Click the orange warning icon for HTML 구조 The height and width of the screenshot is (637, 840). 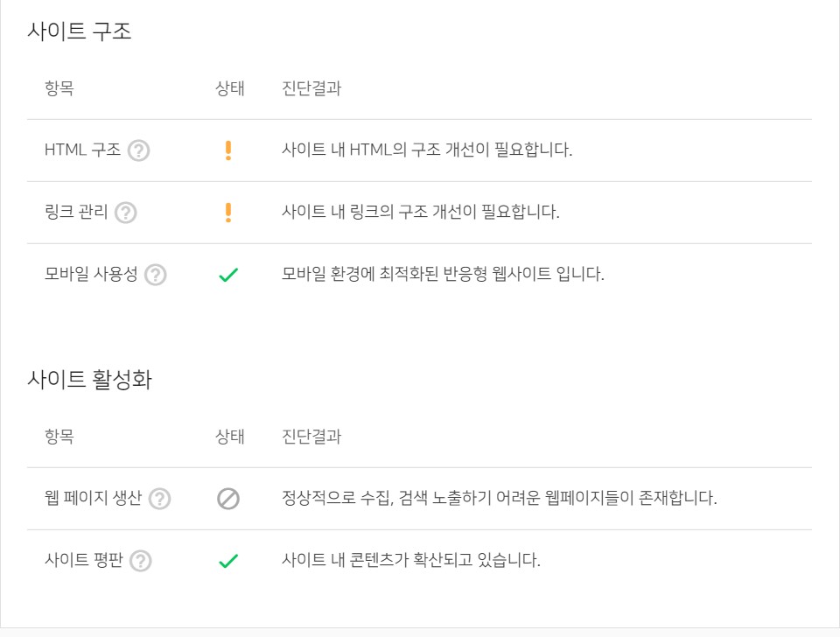(x=227, y=150)
